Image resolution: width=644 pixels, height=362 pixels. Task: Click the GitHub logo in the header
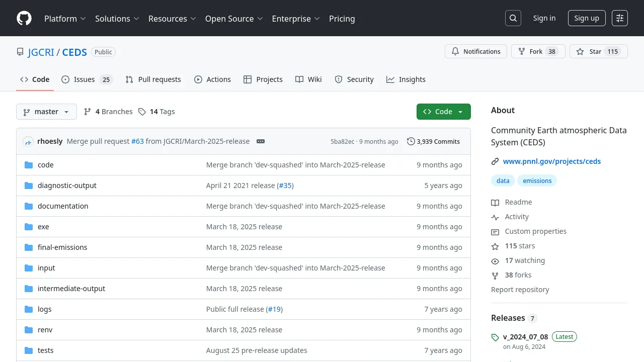[24, 18]
